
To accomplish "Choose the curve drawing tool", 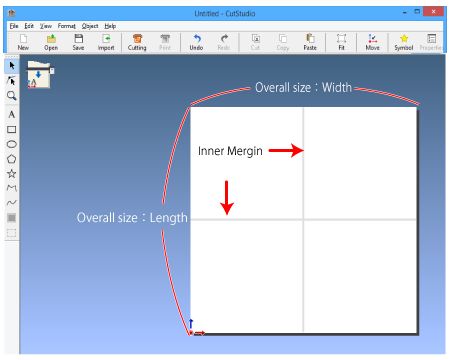I will click(x=12, y=203).
